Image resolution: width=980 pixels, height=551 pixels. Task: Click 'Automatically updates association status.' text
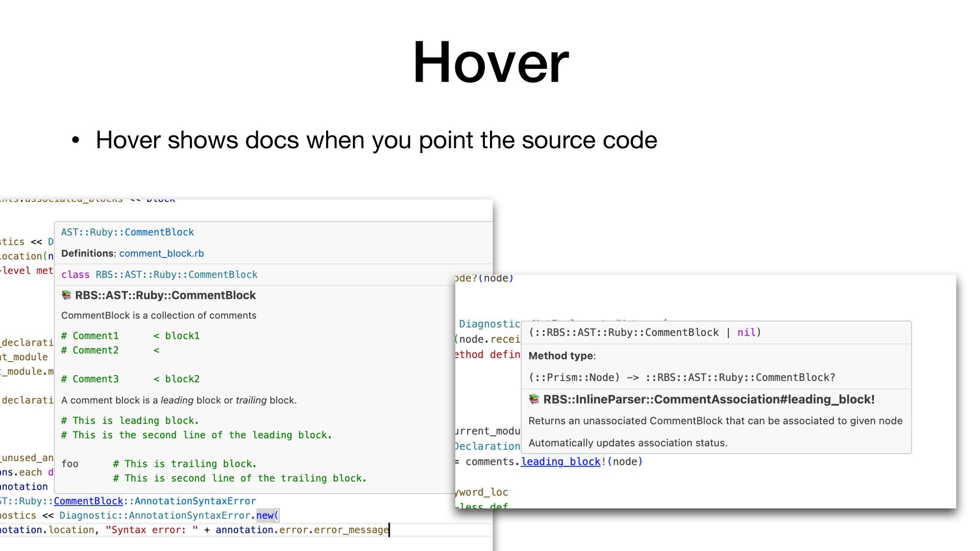(x=628, y=443)
